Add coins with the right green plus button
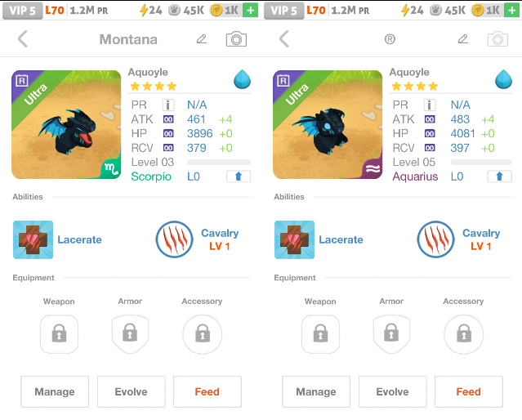Image resolution: width=522 pixels, height=420 pixels. point(511,11)
